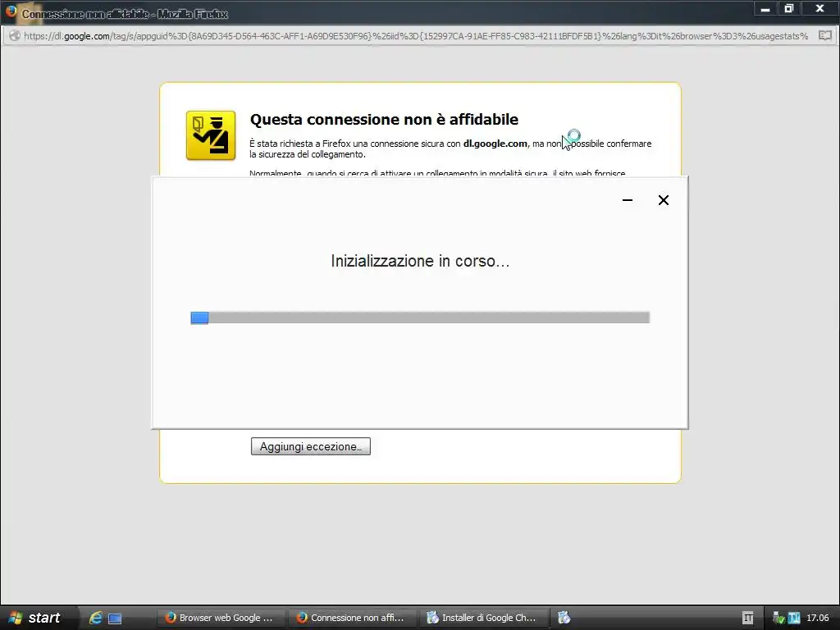Viewport: 840px width, 630px height.
Task: Click the bold dl.google.com text
Action: 495,144
